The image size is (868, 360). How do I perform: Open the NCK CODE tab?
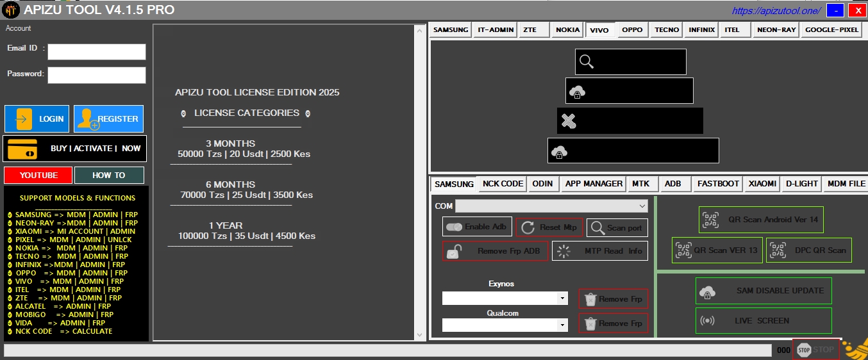pyautogui.click(x=503, y=183)
